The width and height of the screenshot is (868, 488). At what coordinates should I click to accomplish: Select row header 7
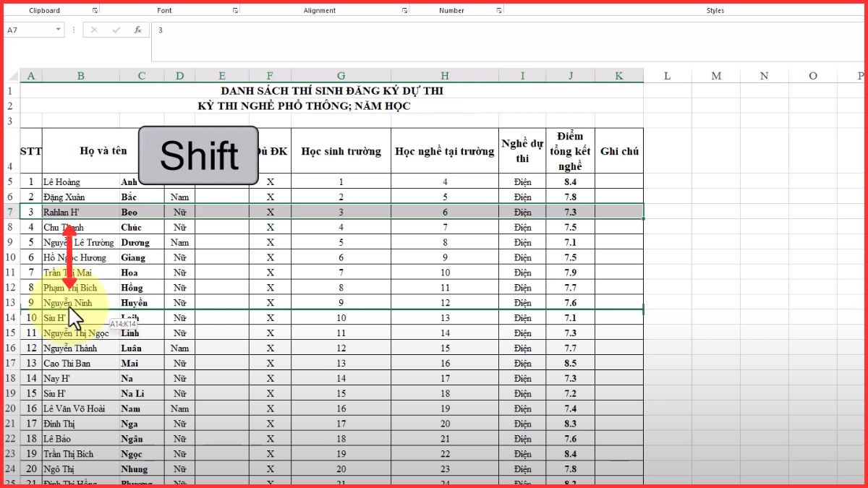coord(11,212)
